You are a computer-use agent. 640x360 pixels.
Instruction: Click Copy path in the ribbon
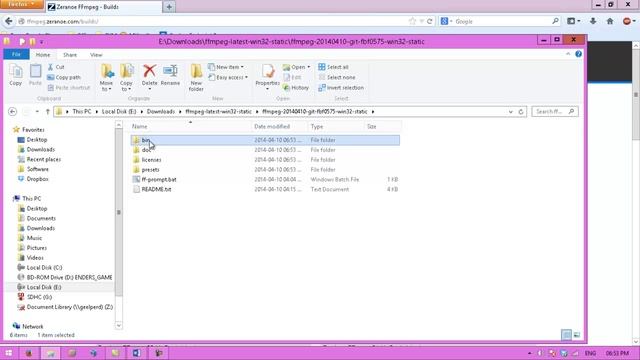64,77
